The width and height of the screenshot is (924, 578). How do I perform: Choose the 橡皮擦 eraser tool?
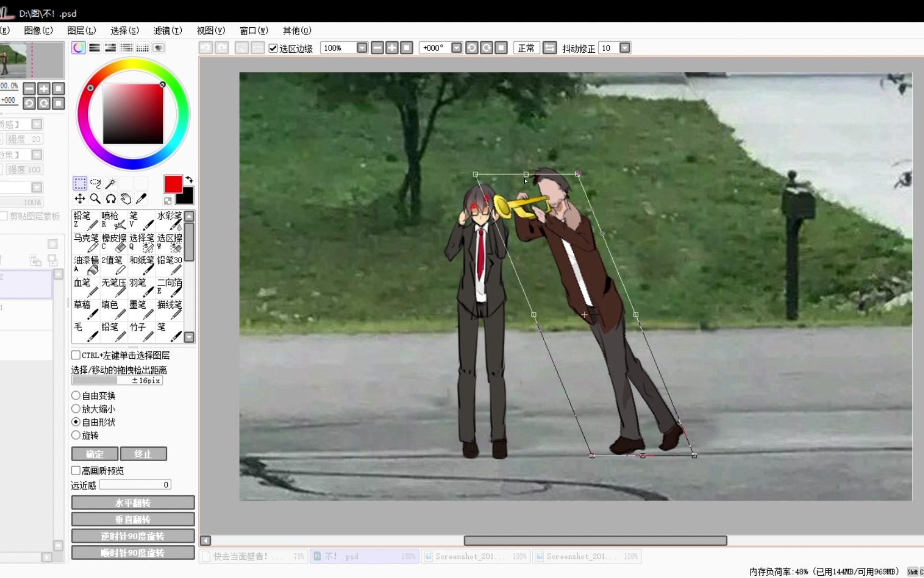pos(113,243)
